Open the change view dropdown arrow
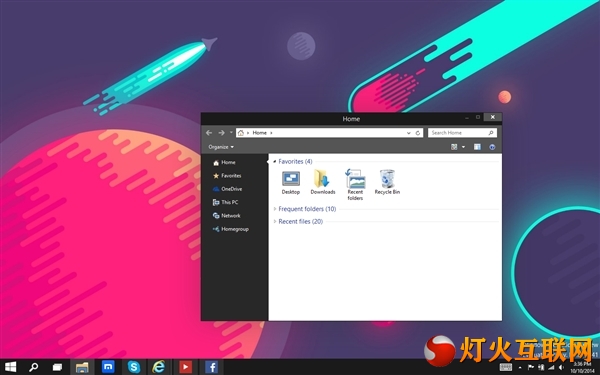 (x=463, y=147)
